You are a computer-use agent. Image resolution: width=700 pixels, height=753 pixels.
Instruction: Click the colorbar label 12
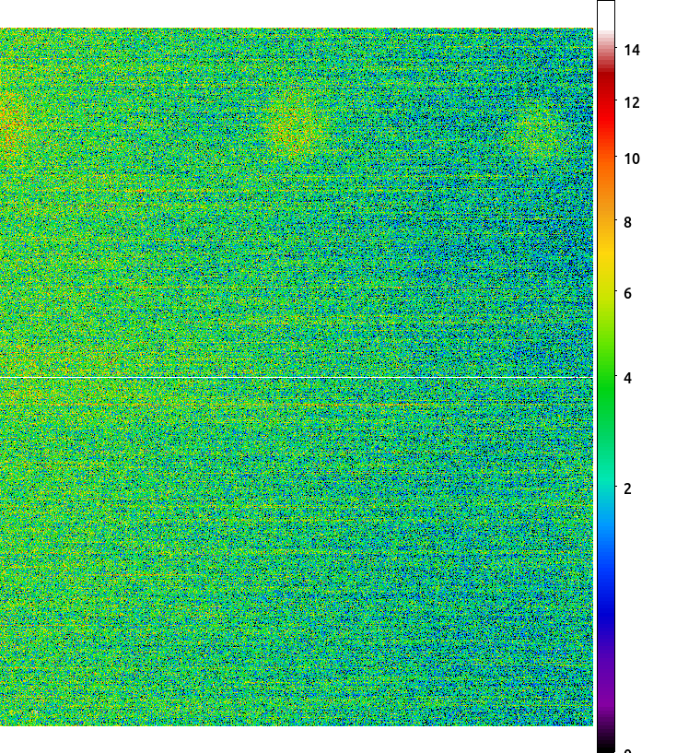coord(632,103)
